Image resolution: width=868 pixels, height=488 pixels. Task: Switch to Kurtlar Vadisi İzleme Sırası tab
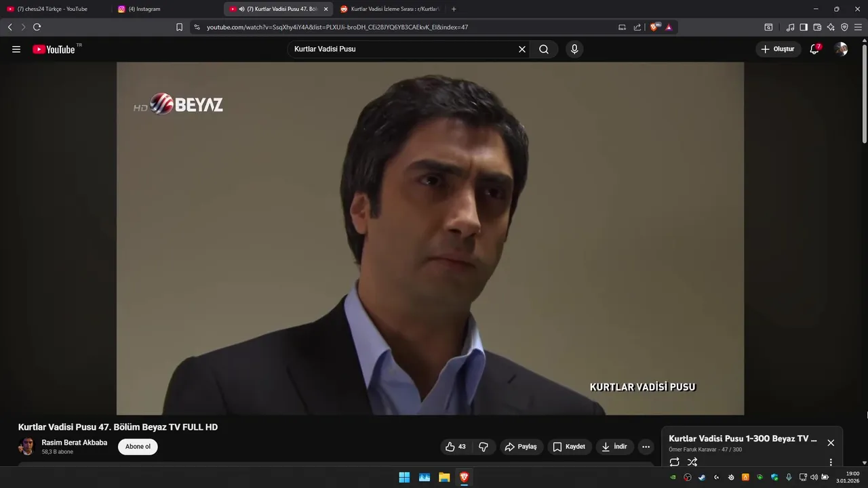coord(390,9)
